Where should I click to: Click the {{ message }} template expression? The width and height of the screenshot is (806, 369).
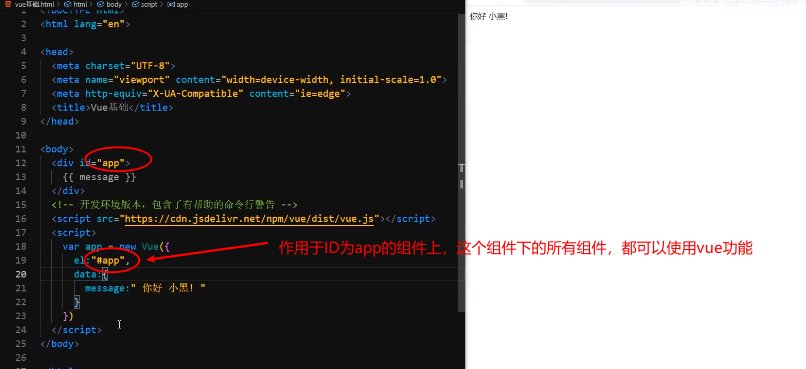point(99,176)
